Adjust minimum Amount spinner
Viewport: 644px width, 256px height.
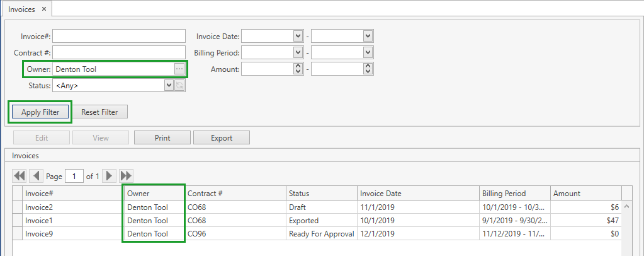point(298,69)
